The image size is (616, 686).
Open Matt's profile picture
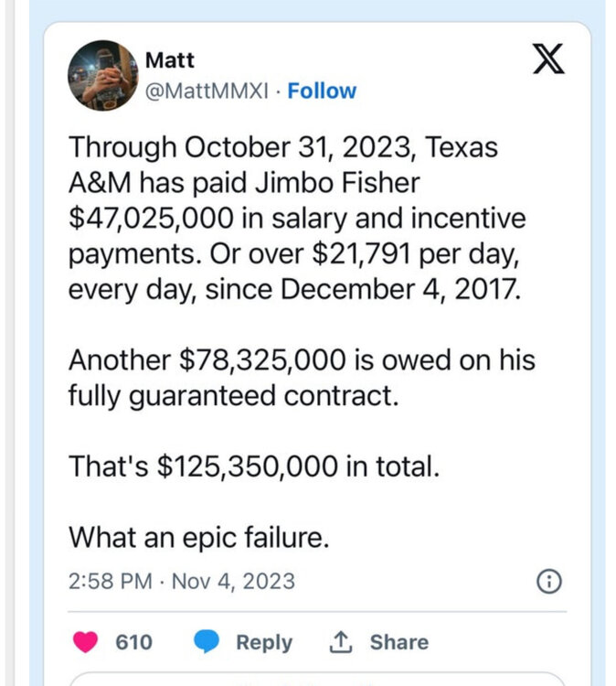click(x=102, y=75)
